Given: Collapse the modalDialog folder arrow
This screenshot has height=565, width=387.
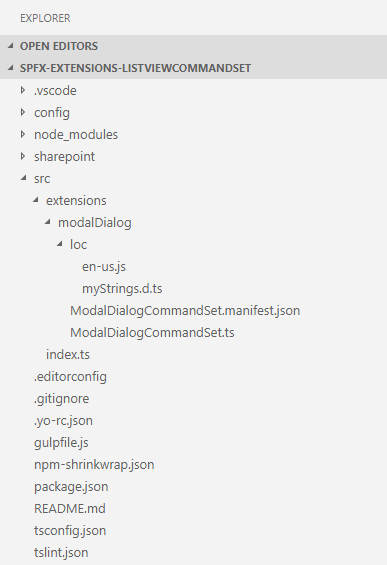Looking at the screenshot, I should coord(48,222).
